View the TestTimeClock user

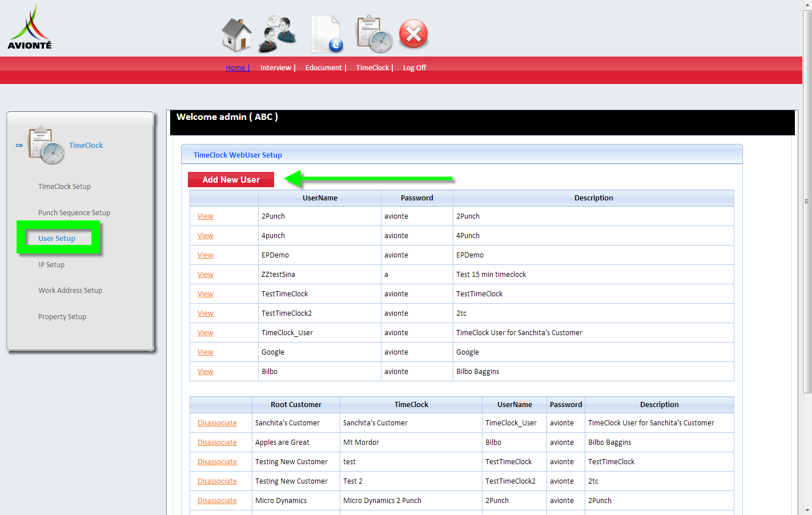(x=206, y=294)
